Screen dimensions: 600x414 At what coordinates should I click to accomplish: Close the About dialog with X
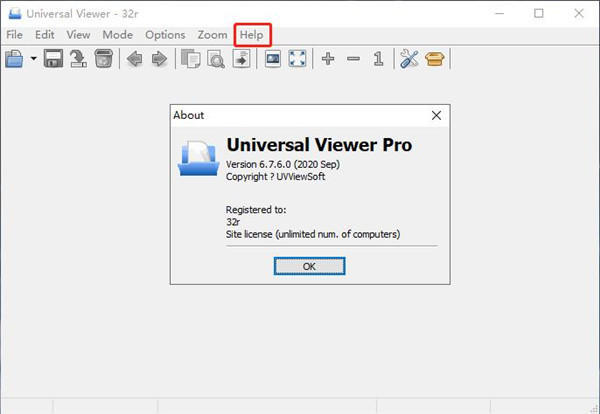click(x=436, y=115)
